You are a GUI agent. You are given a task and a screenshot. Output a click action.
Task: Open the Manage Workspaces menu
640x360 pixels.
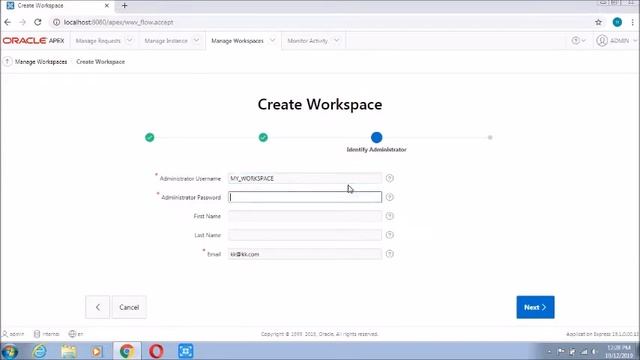pos(238,41)
